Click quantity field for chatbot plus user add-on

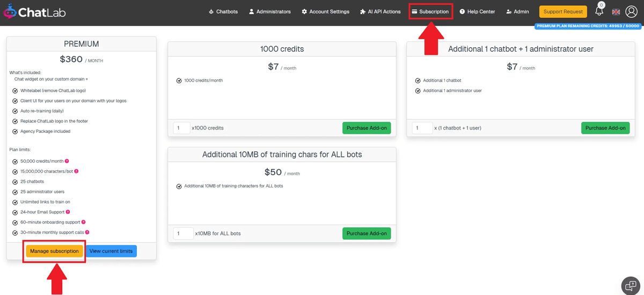422,128
